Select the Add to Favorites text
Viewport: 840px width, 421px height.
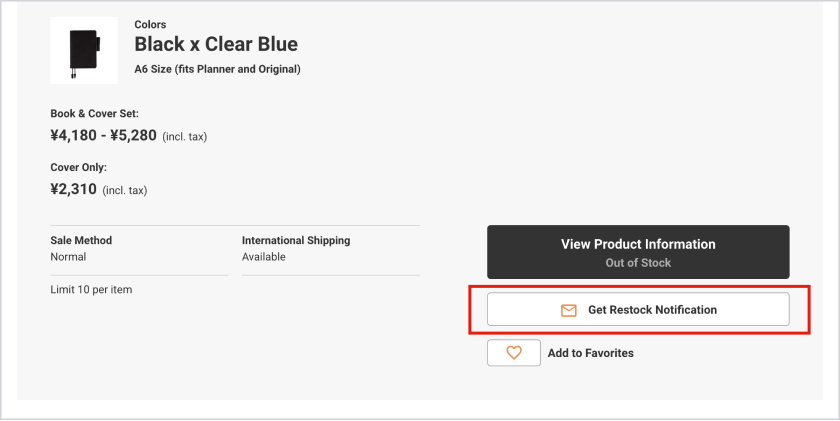[590, 353]
